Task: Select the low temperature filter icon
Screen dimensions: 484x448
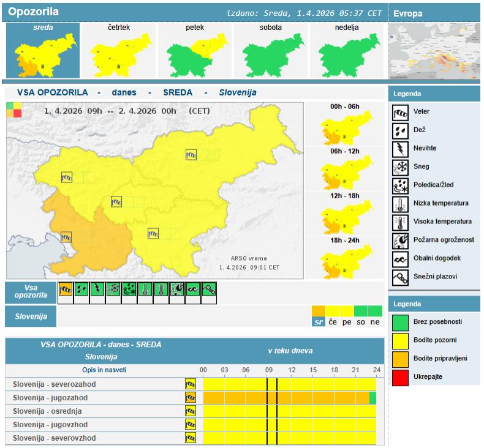Action: [145, 289]
